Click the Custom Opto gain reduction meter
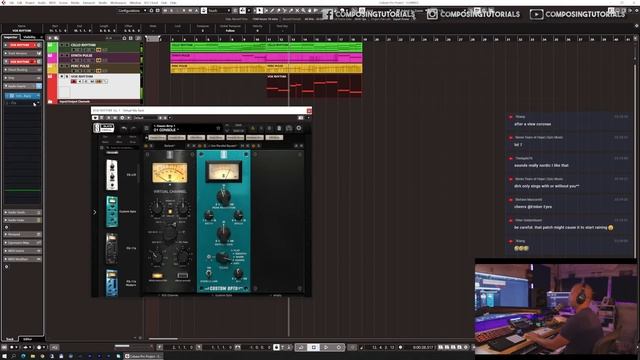The image size is (640, 360). click(223, 171)
